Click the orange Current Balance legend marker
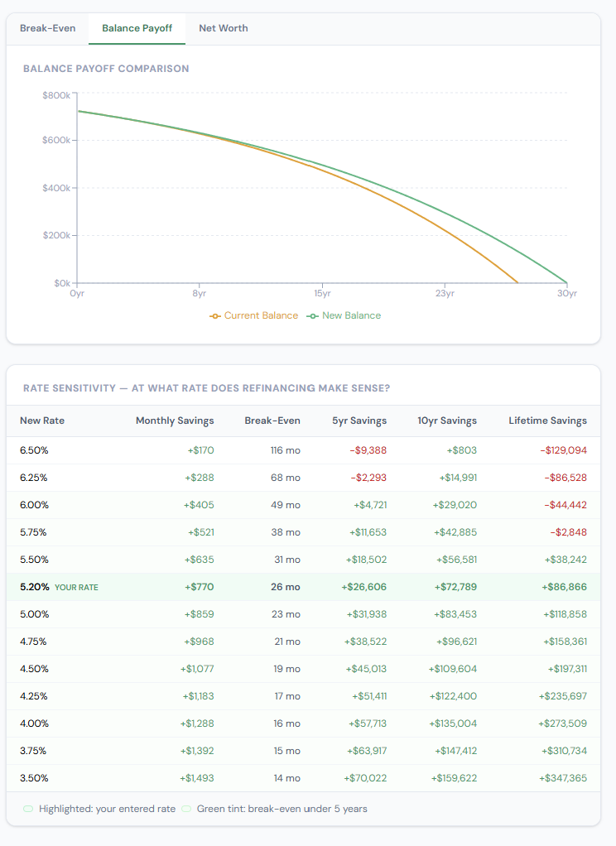 tap(216, 315)
